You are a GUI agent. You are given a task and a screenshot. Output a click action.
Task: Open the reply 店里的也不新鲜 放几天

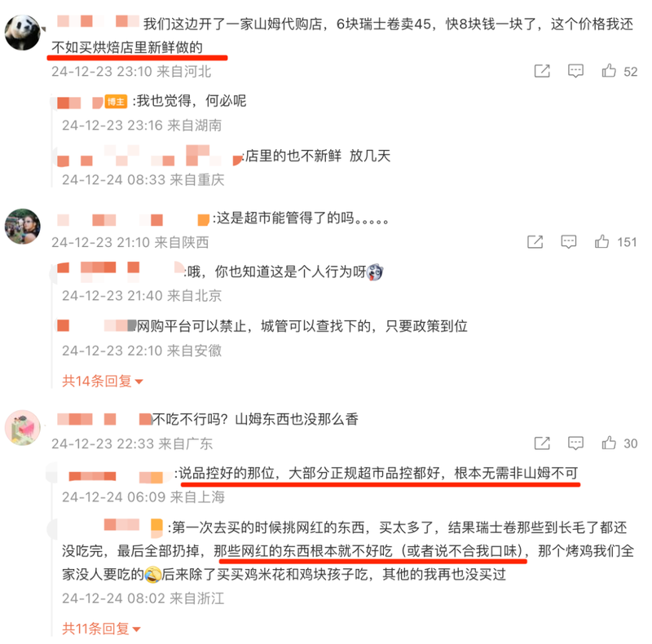point(318,156)
